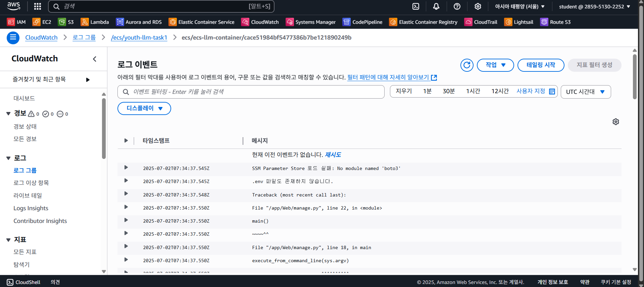Image resolution: width=644 pixels, height=287 pixels.
Task: Open the help question mark menu
Action: point(457,6)
